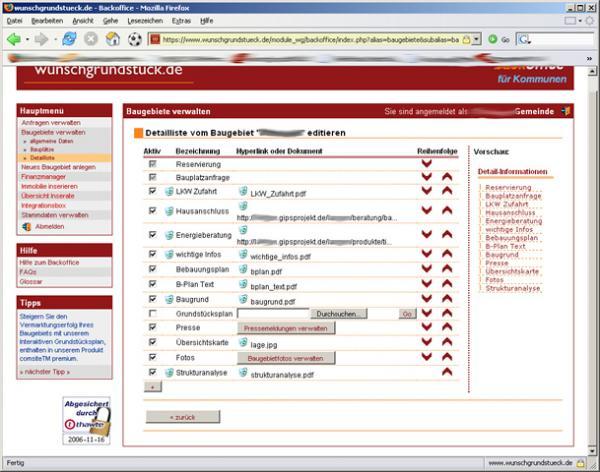Open Anfragen verwalten in Hauptmenu
The width and height of the screenshot is (600, 472).
click(x=51, y=122)
